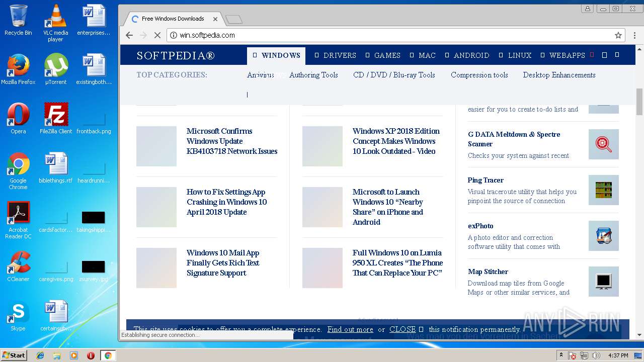Open LINUX section in Softpedia nav
Screen dimensions: 644x362
[x=515, y=55]
